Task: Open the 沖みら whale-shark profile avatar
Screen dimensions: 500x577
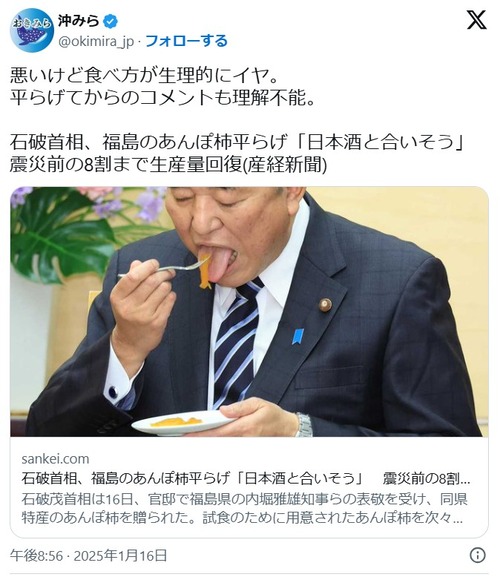Action: (32, 30)
